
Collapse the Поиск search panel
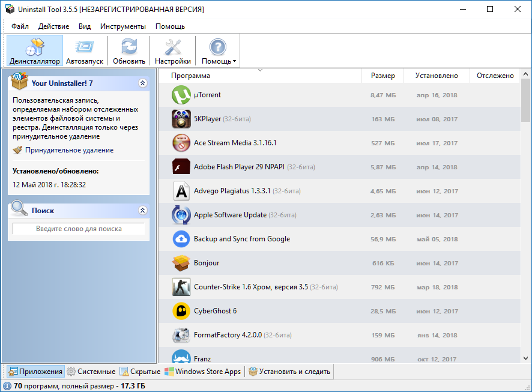click(x=142, y=211)
